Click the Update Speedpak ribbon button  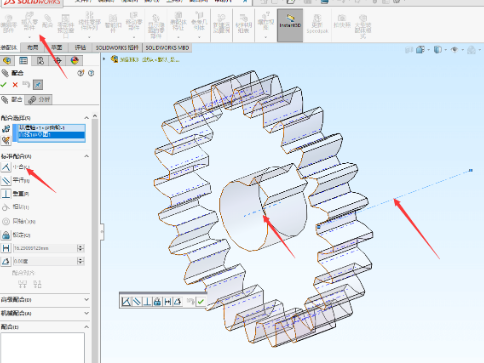(317, 24)
